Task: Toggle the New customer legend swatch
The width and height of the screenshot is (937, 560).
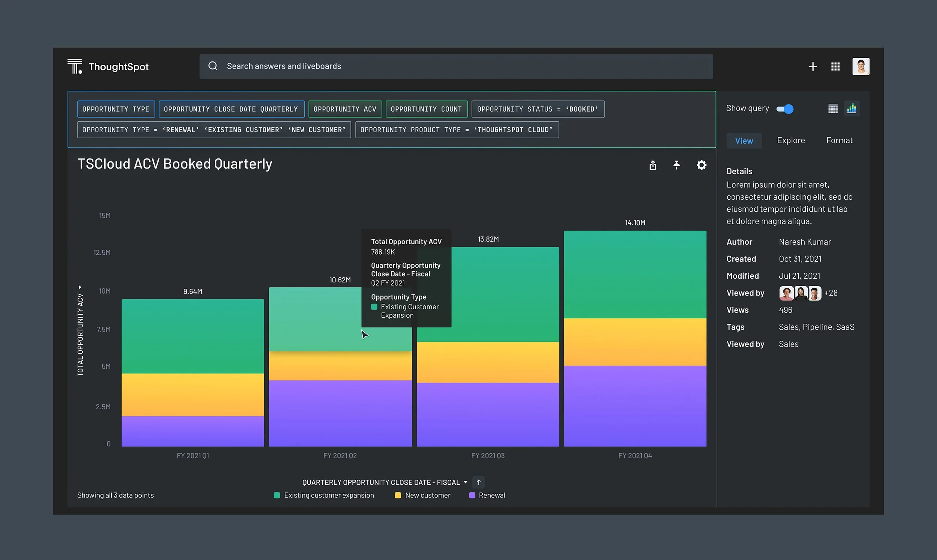Action: pyautogui.click(x=398, y=495)
